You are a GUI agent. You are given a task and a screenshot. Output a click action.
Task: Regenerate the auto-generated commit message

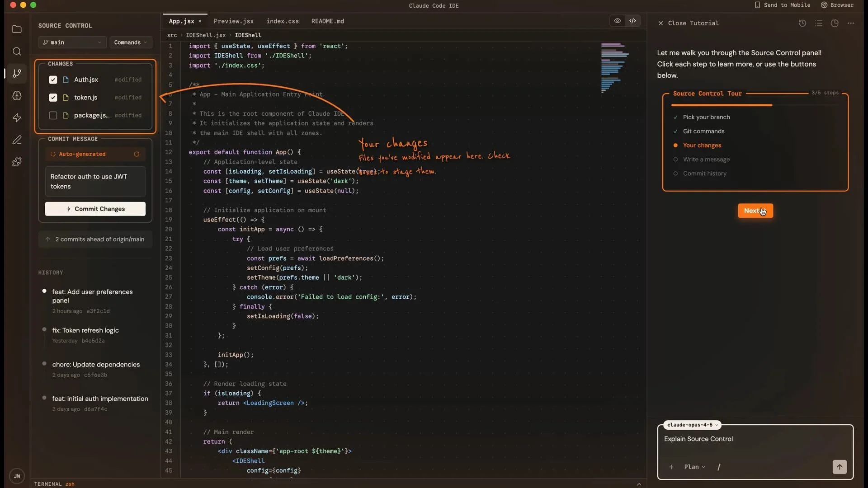(137, 154)
